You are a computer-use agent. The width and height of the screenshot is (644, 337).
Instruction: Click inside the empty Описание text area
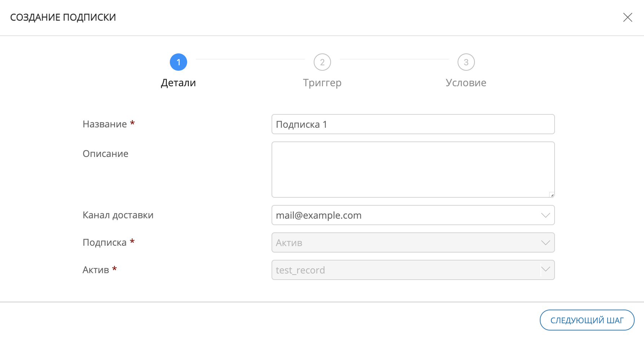(413, 169)
